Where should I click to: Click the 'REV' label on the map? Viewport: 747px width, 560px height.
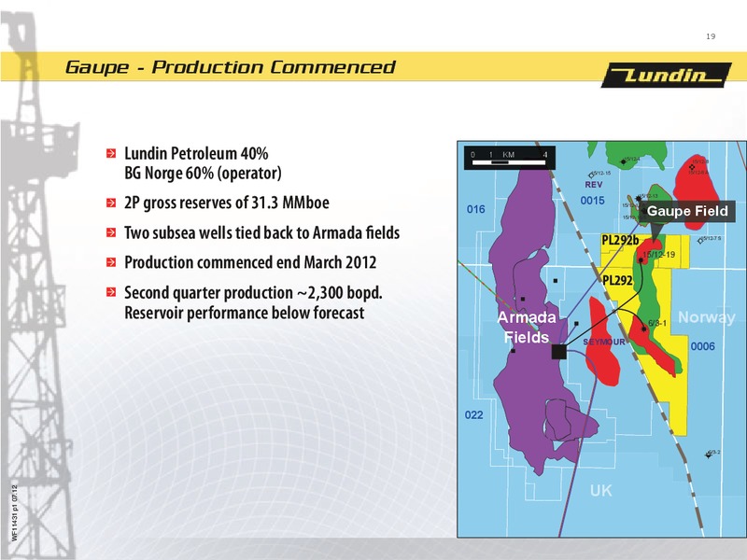(x=594, y=184)
